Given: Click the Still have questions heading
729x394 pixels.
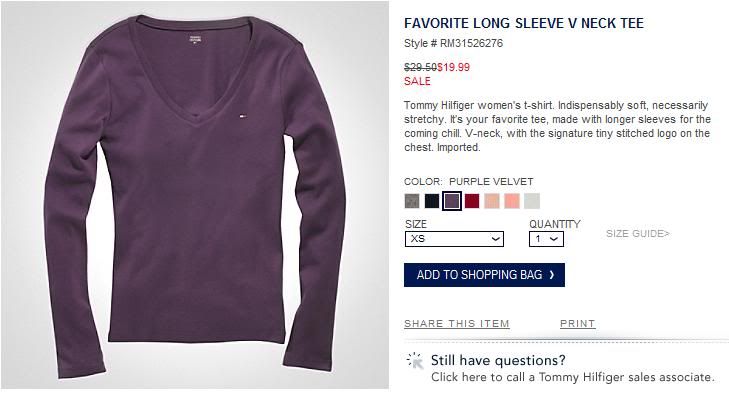Looking at the screenshot, I should pyautogui.click(x=498, y=360).
